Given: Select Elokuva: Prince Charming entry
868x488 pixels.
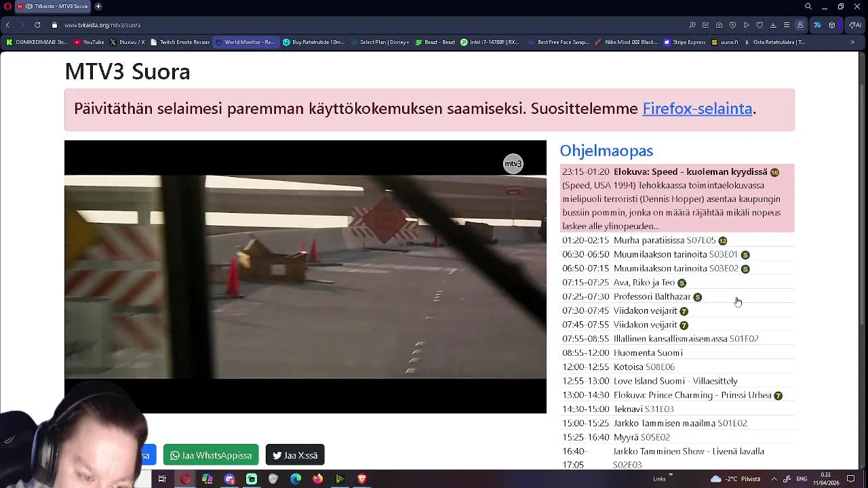Looking at the screenshot, I should tap(677, 395).
